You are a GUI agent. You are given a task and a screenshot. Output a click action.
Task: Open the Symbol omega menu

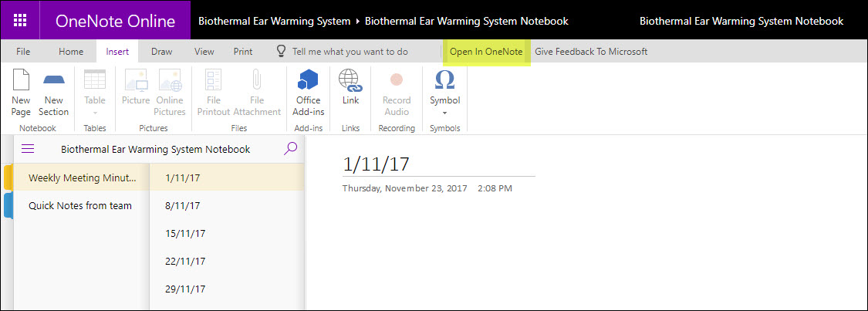click(x=445, y=92)
